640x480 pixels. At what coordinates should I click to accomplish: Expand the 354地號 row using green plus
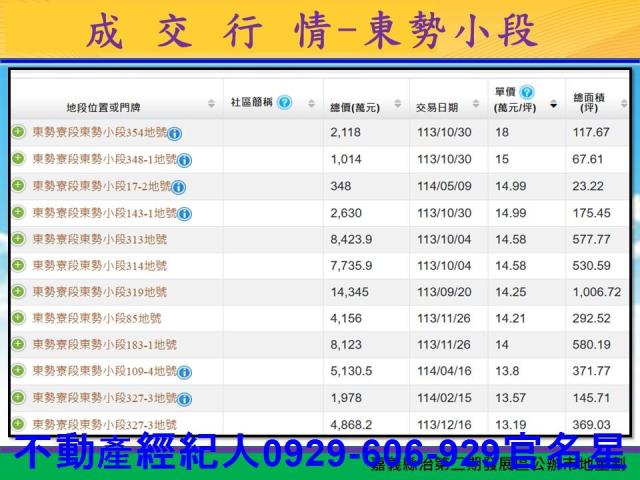coord(18,132)
